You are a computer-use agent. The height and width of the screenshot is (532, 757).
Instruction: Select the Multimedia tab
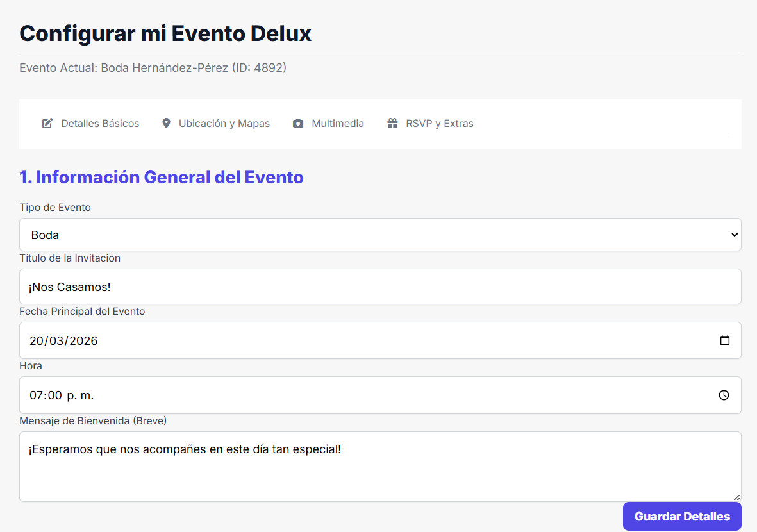pos(338,123)
